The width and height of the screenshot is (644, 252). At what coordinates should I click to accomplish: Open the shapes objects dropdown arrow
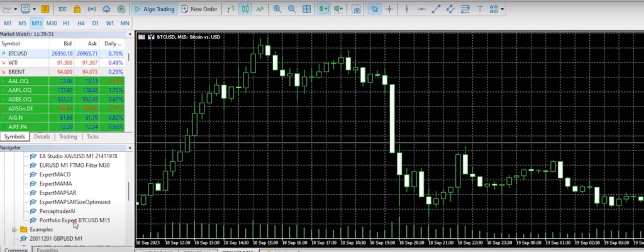503,9
